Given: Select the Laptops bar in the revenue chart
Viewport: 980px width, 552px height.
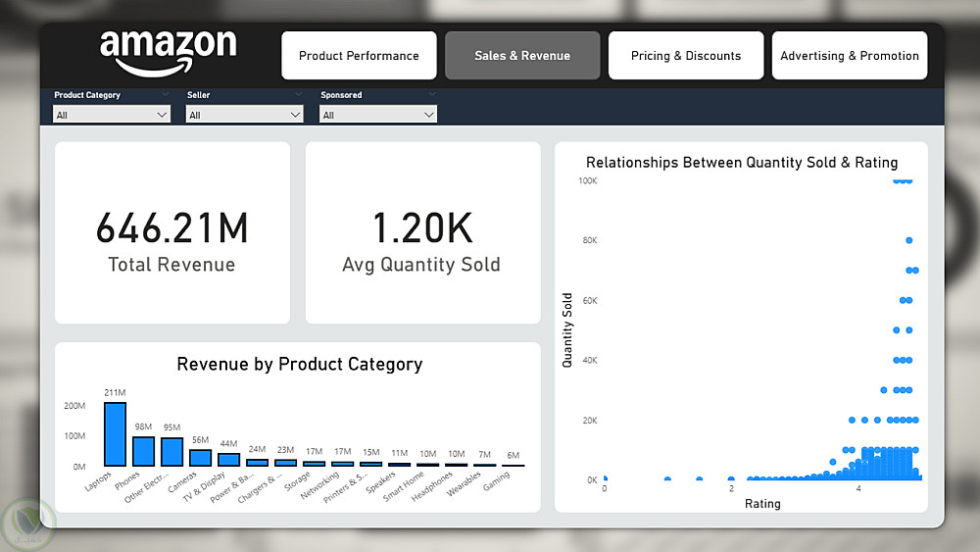Looking at the screenshot, I should tap(116, 434).
